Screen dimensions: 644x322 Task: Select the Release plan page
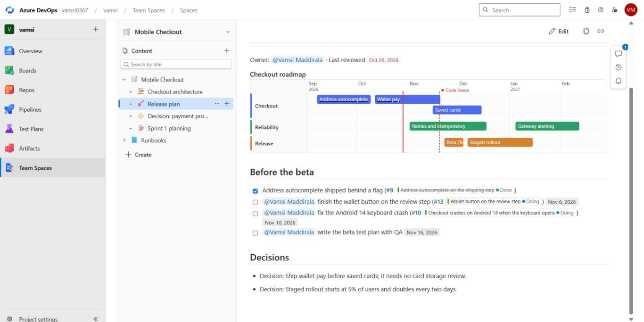click(x=164, y=104)
